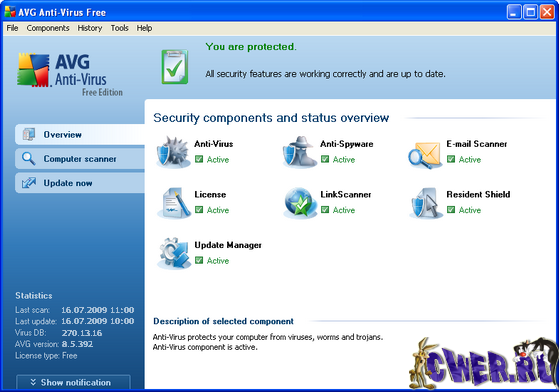
Task: Open the Help menu
Action: [144, 28]
